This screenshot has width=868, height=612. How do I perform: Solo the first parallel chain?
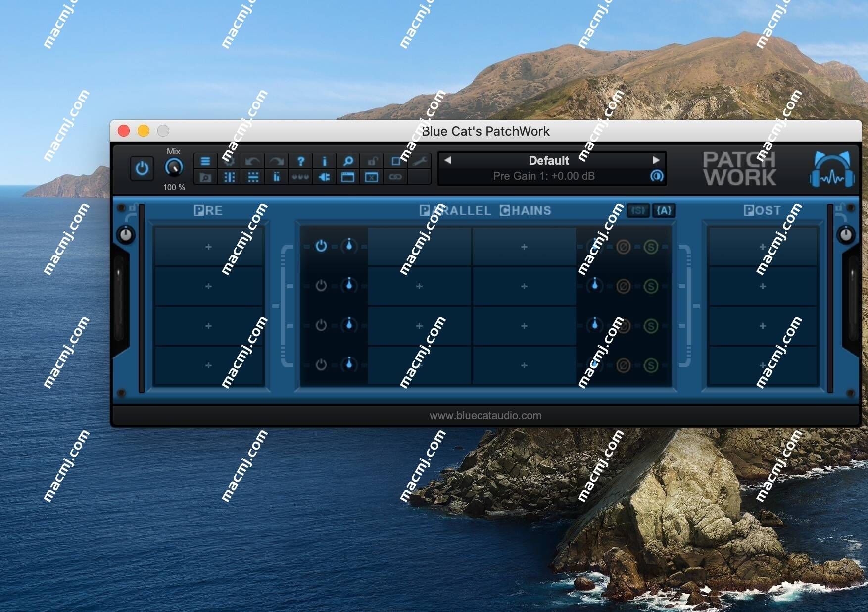(x=651, y=247)
